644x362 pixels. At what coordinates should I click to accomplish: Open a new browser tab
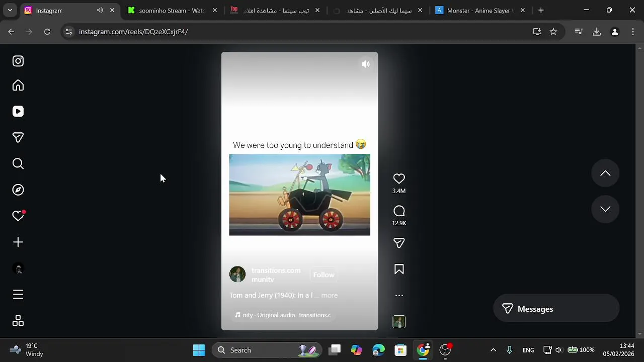pyautogui.click(x=541, y=10)
